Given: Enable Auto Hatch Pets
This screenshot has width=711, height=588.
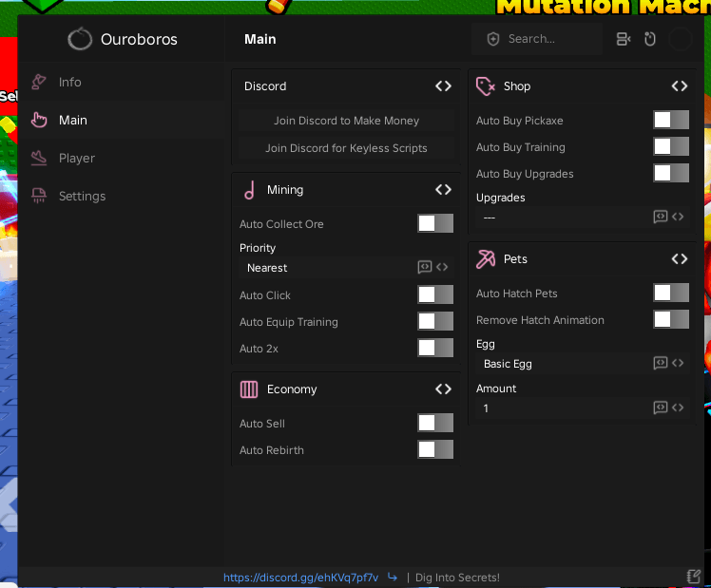Looking at the screenshot, I should 671,293.
